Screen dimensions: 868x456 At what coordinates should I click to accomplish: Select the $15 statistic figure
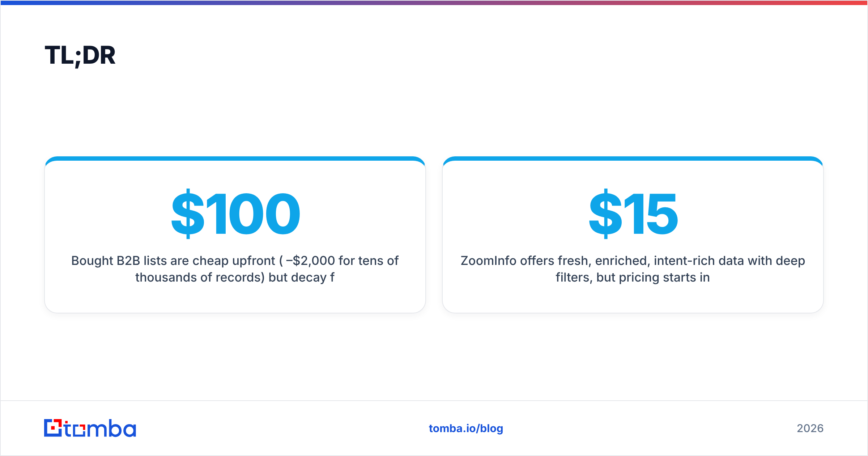tap(633, 214)
